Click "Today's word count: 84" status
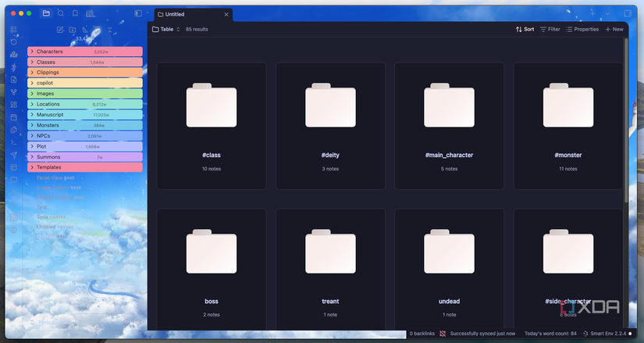The width and height of the screenshot is (644, 343). 550,334
